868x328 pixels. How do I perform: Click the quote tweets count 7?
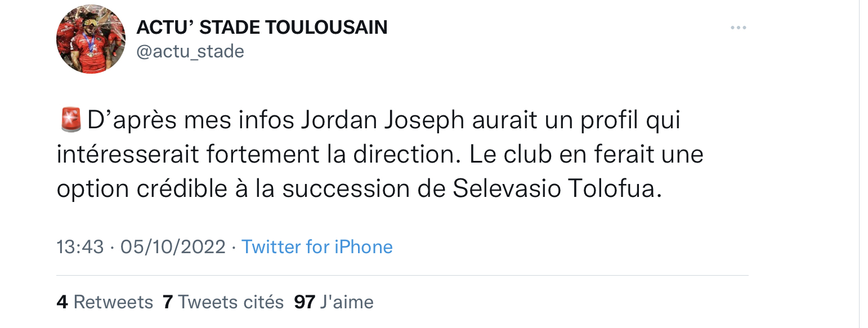click(x=167, y=302)
